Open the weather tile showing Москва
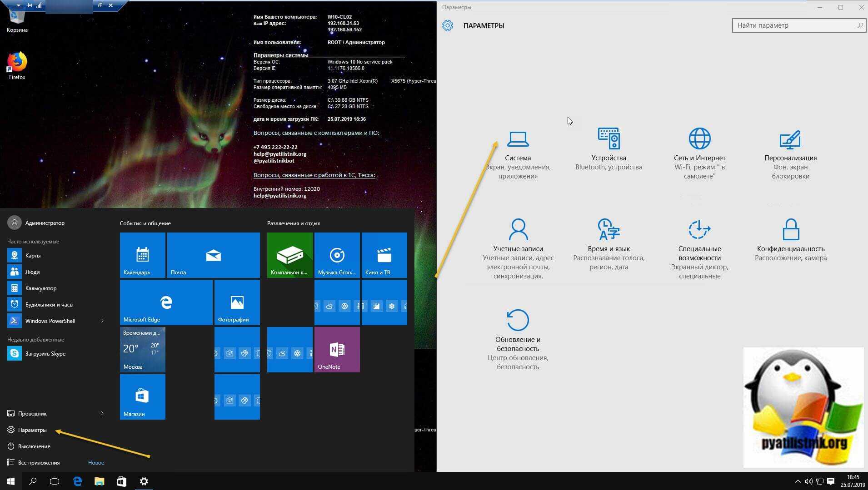The height and width of the screenshot is (490, 868). pyautogui.click(x=143, y=350)
